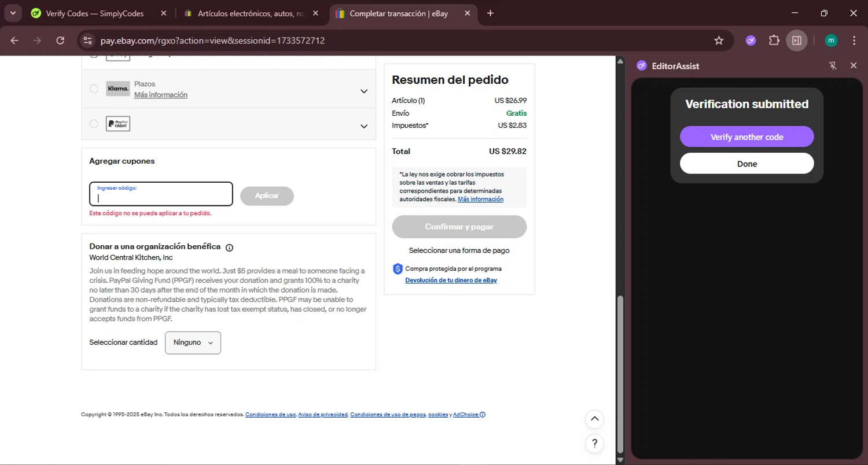This screenshot has height=465, width=868.
Task: Click the EditorAssist logo in panel header
Action: pyautogui.click(x=641, y=66)
